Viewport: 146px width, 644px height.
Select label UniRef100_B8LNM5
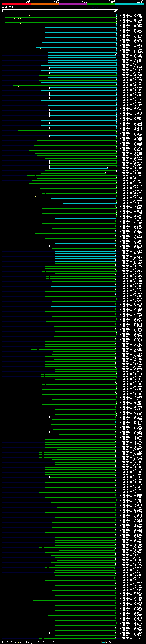point(131,168)
